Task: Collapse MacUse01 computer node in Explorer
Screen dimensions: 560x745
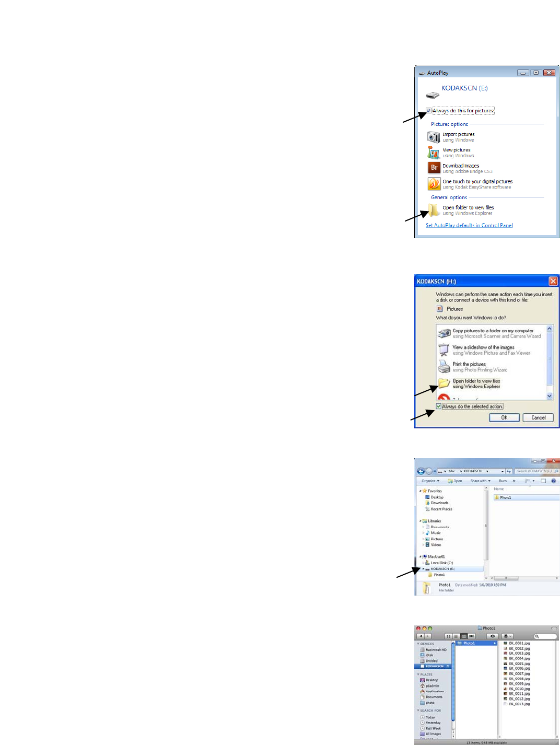Action: coord(421,557)
